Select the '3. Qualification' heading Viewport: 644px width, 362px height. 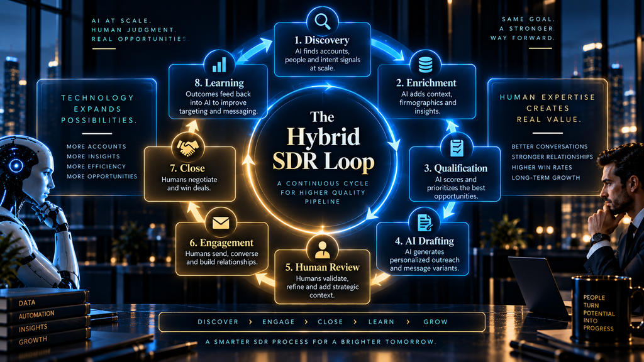(455, 168)
